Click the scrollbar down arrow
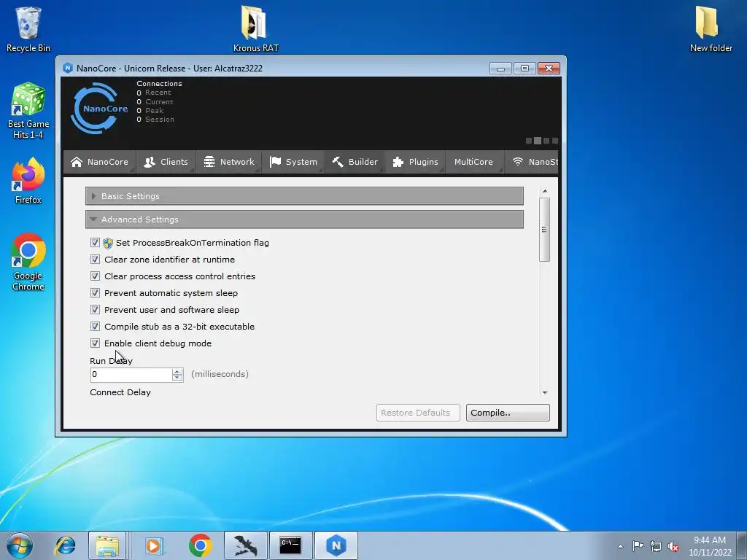The height and width of the screenshot is (560, 747). 544,393
